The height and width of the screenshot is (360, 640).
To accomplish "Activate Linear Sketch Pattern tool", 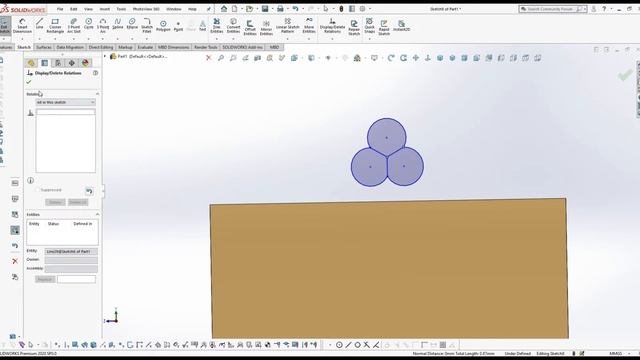I will point(287,26).
